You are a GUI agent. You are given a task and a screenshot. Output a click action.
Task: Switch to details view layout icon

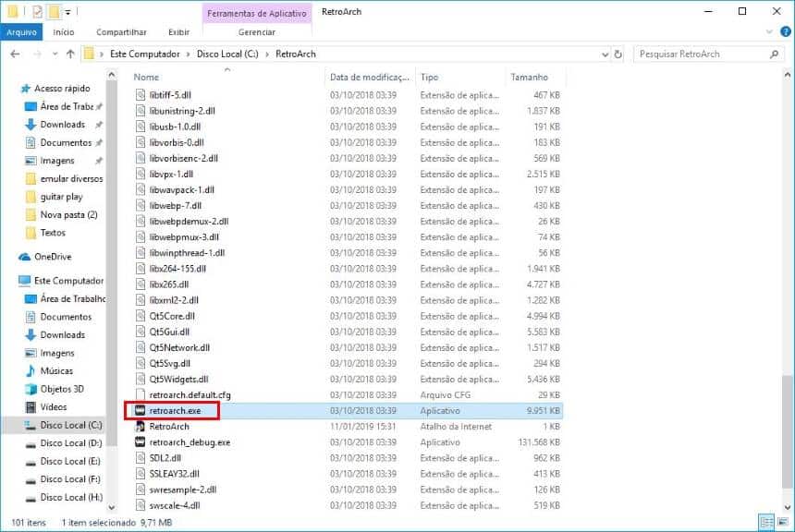(x=766, y=522)
